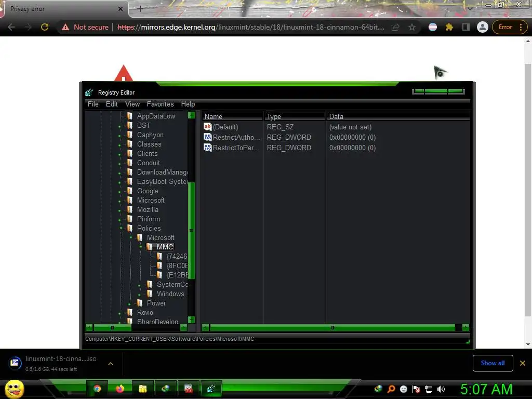The width and height of the screenshot is (532, 399).
Task: Click the volume speaker tray icon
Action: 441,389
